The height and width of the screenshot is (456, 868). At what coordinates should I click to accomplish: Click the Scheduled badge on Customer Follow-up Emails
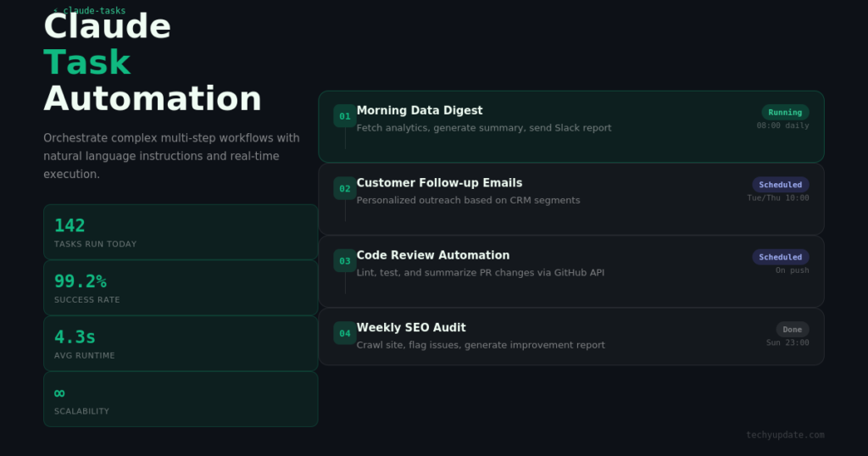(781, 185)
